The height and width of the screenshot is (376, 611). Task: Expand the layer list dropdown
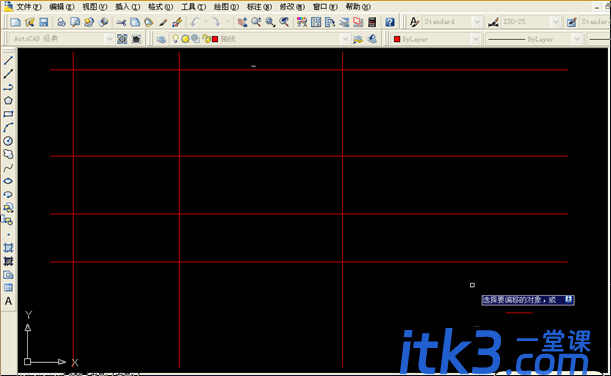345,39
